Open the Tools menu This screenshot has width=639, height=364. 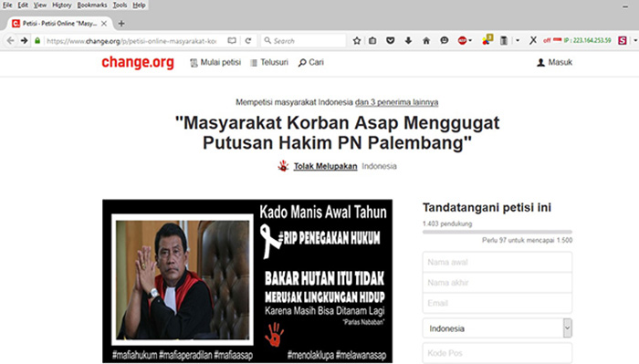[120, 5]
